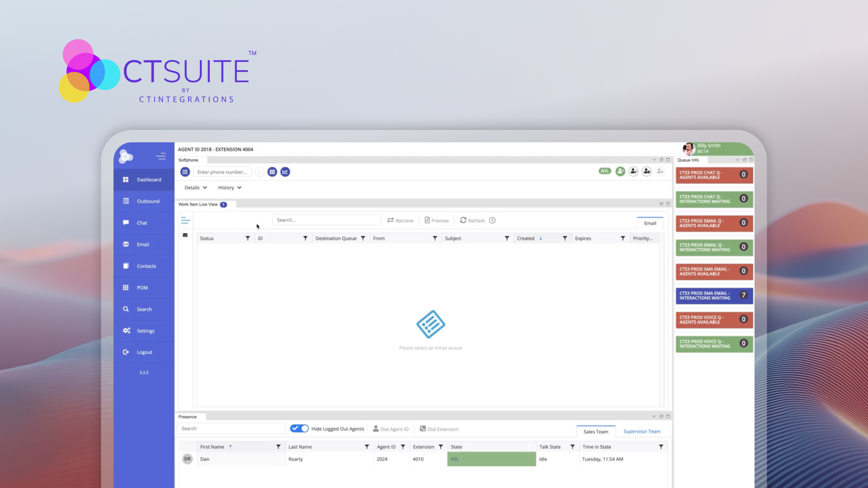
Task: Sort by the Created column header
Action: (526, 238)
